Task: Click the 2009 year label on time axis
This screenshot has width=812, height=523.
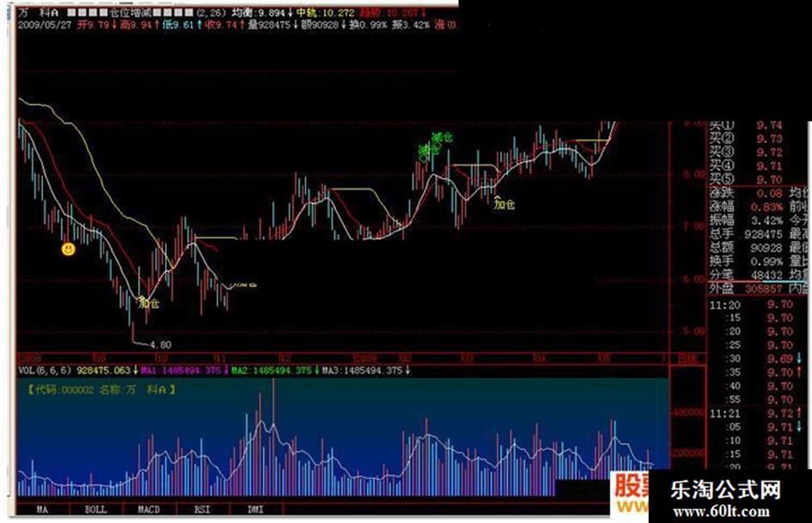Action: point(364,358)
